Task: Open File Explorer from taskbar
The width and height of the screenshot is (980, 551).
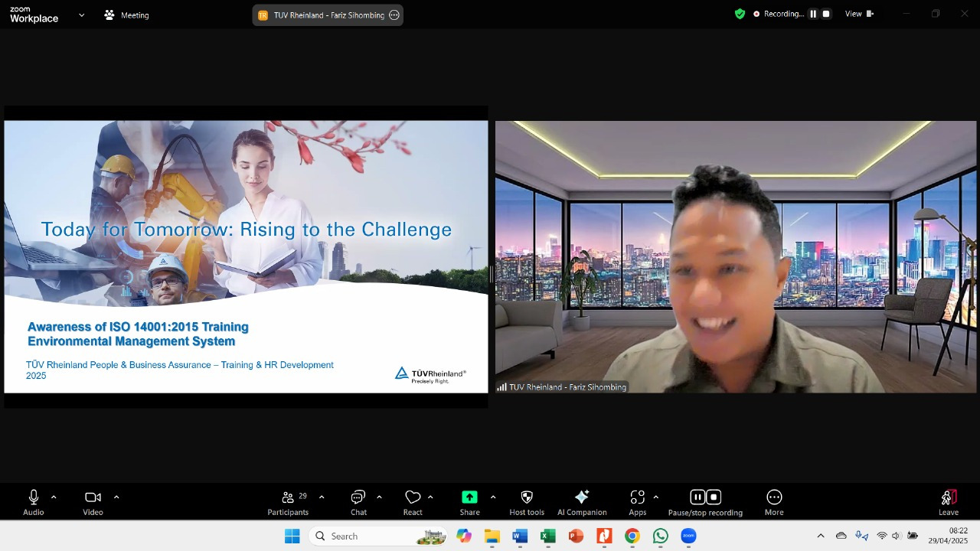Action: (492, 536)
